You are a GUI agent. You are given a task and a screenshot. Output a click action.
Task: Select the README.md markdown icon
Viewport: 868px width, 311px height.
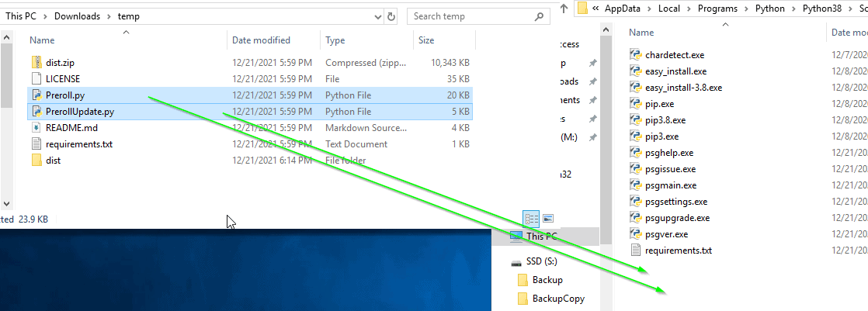[36, 128]
